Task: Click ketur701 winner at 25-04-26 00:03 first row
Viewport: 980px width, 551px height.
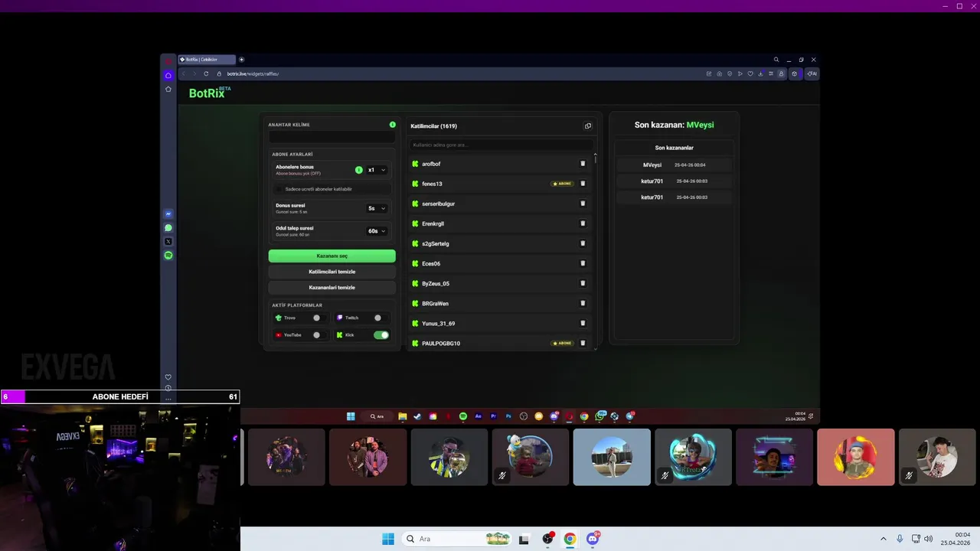Action: pyautogui.click(x=674, y=181)
